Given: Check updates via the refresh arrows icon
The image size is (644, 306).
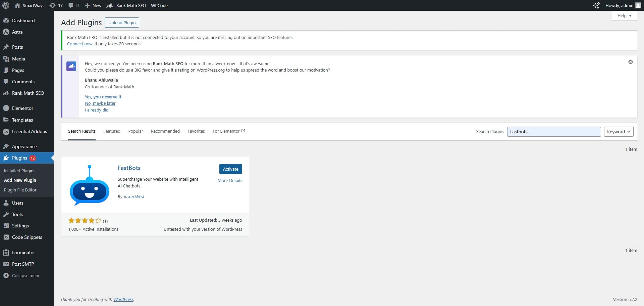Looking at the screenshot, I should pos(53,5).
